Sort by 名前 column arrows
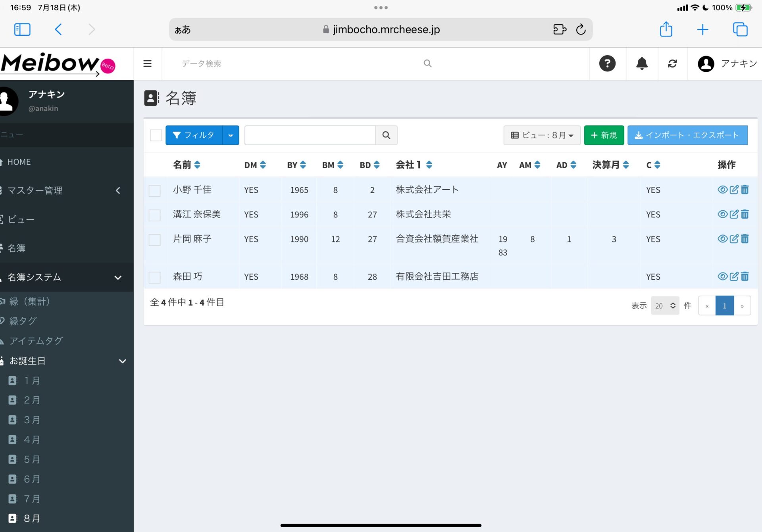 point(197,165)
